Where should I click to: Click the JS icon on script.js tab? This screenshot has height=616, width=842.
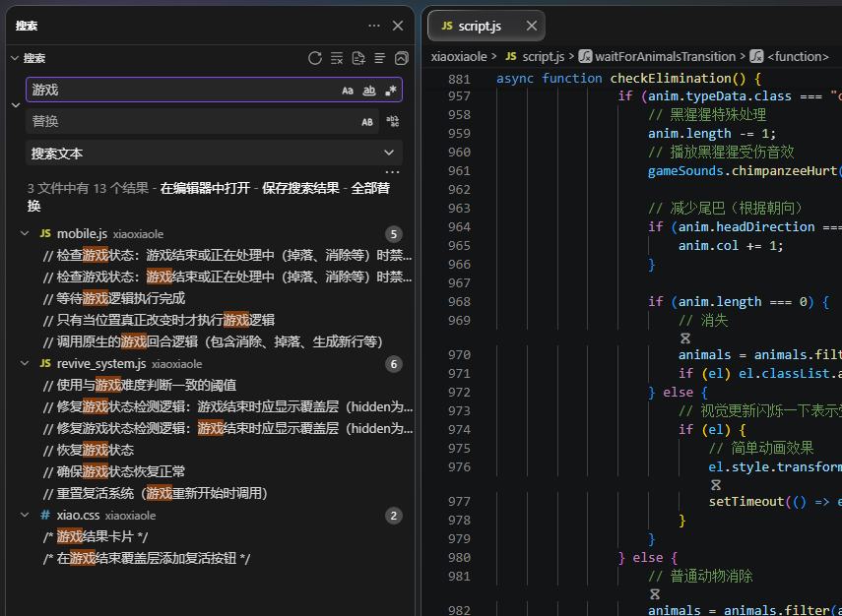pos(446,26)
